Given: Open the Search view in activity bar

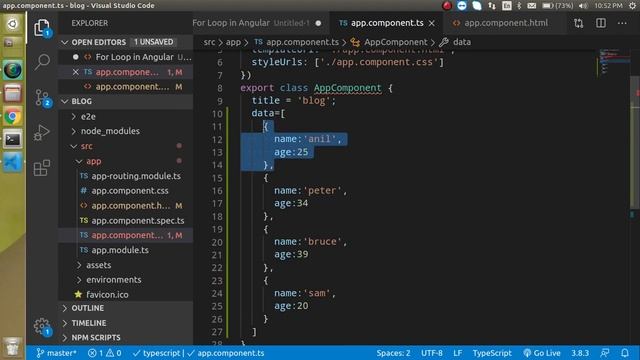Looking at the screenshot, I should [42, 62].
